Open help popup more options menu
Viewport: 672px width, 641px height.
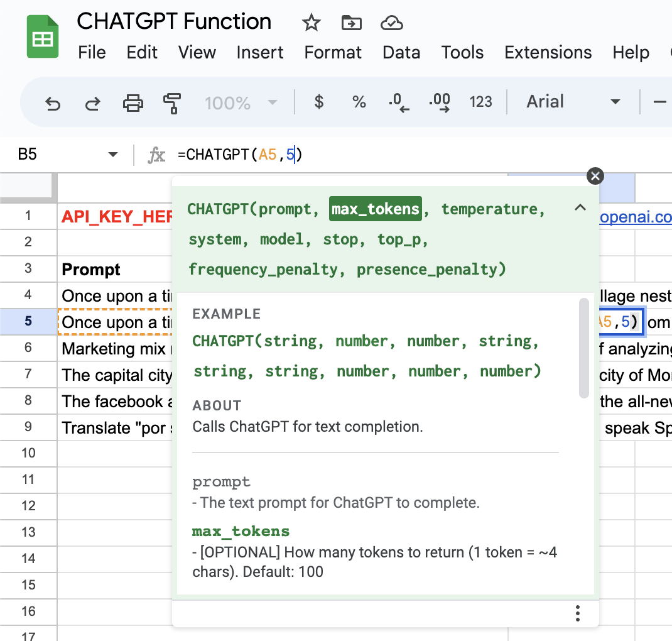tap(578, 613)
